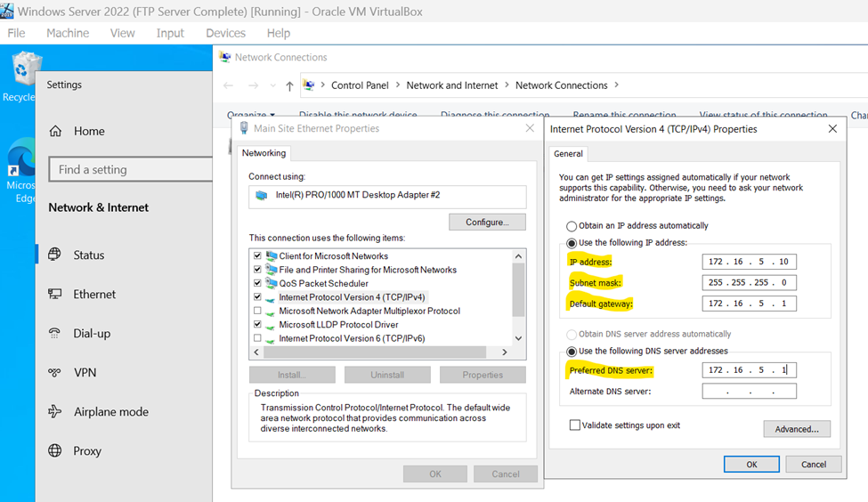The image size is (868, 502).
Task: Select the General tab in IPv4 Properties
Action: click(x=569, y=154)
